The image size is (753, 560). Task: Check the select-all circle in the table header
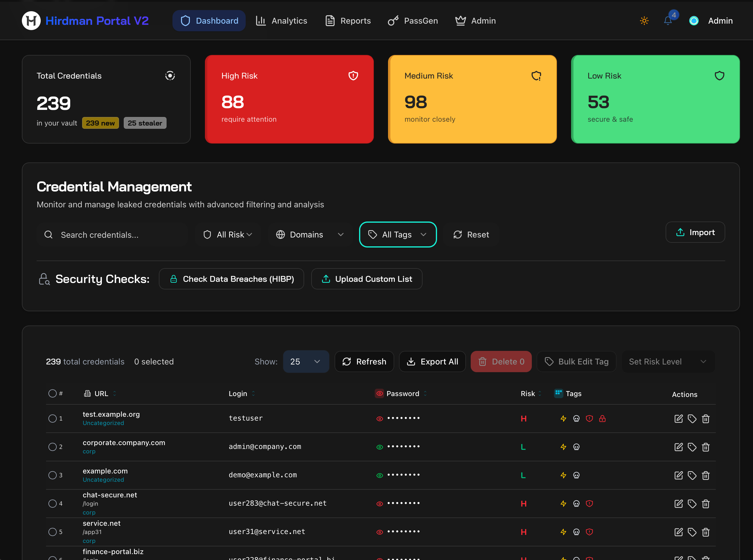(x=53, y=393)
